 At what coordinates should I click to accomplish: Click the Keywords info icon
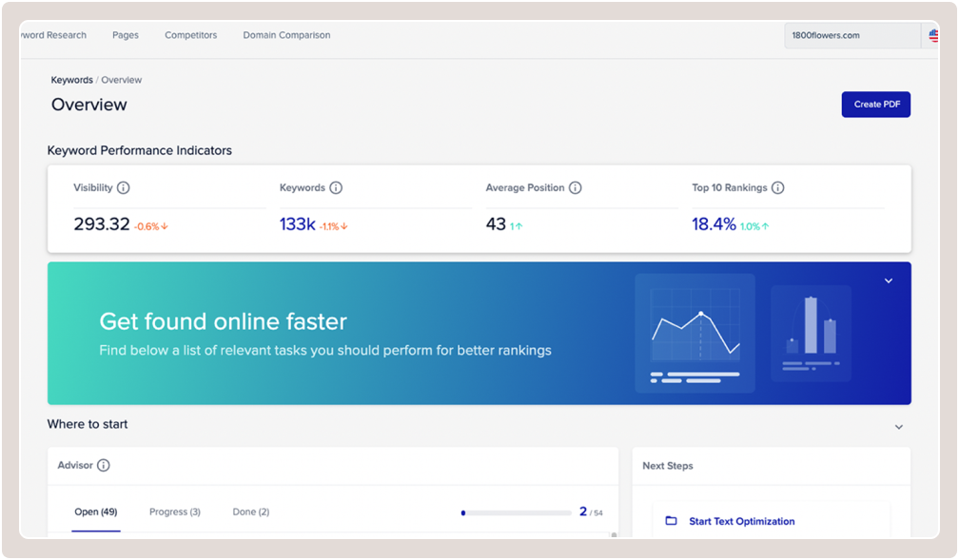[x=336, y=188]
